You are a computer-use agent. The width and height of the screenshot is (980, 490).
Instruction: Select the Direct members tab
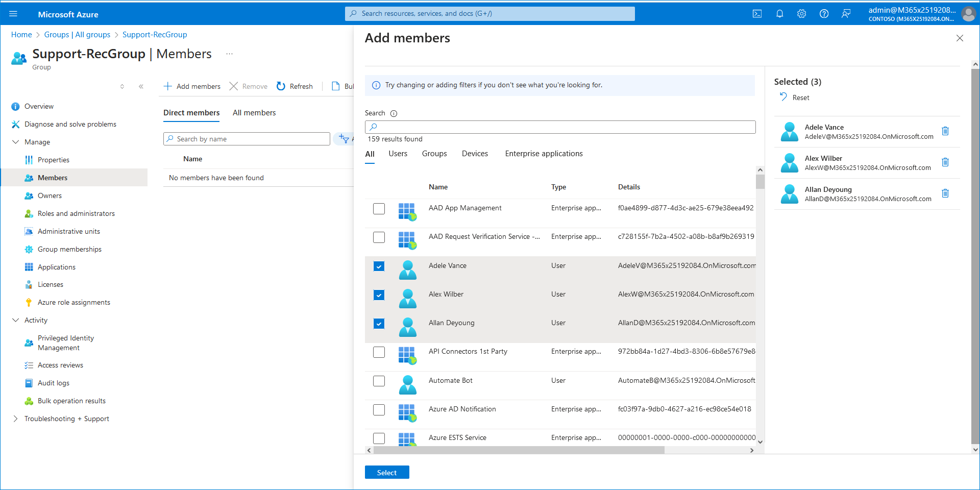(191, 113)
